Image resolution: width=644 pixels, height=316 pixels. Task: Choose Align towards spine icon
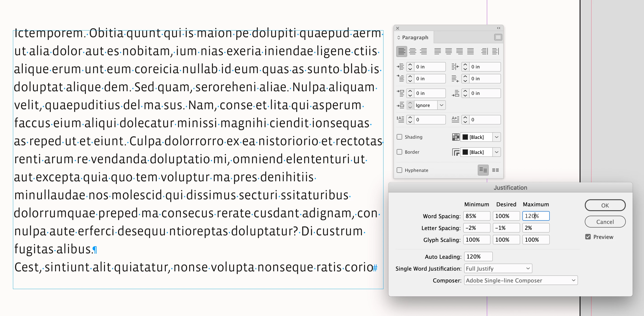[x=485, y=51]
